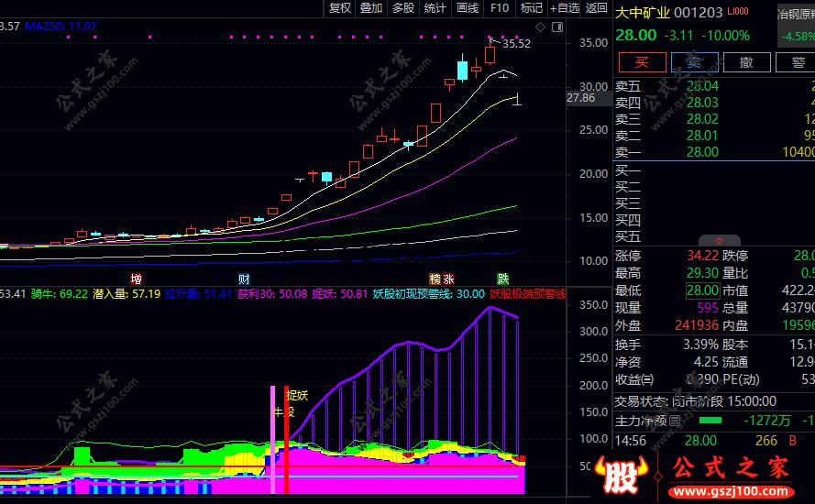Select the red 涨 marker
This screenshot has height=504, width=815.
pyautogui.click(x=448, y=279)
